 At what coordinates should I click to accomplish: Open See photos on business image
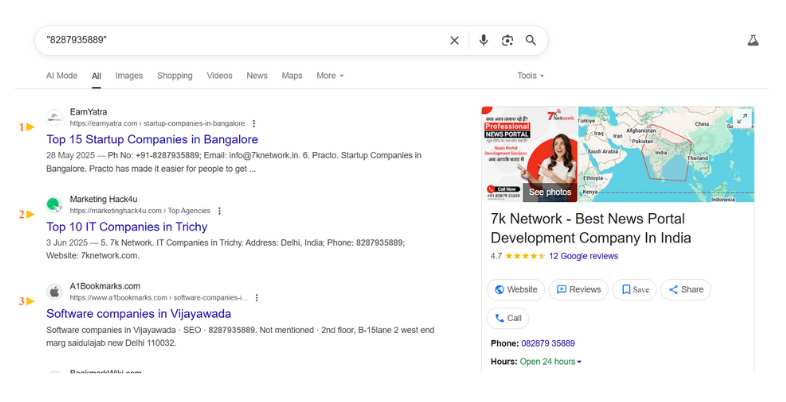coord(550,192)
